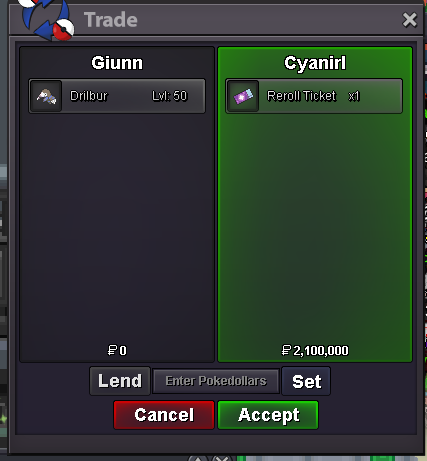
Task: Select the Drilbur name in Giunn's offer
Action: tap(89, 96)
